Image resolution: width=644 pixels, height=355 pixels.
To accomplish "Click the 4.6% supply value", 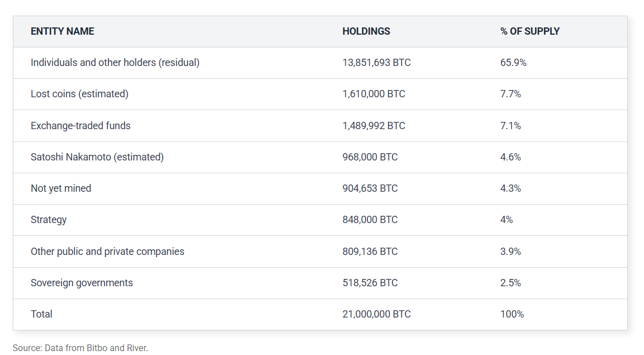I will click(x=510, y=157).
